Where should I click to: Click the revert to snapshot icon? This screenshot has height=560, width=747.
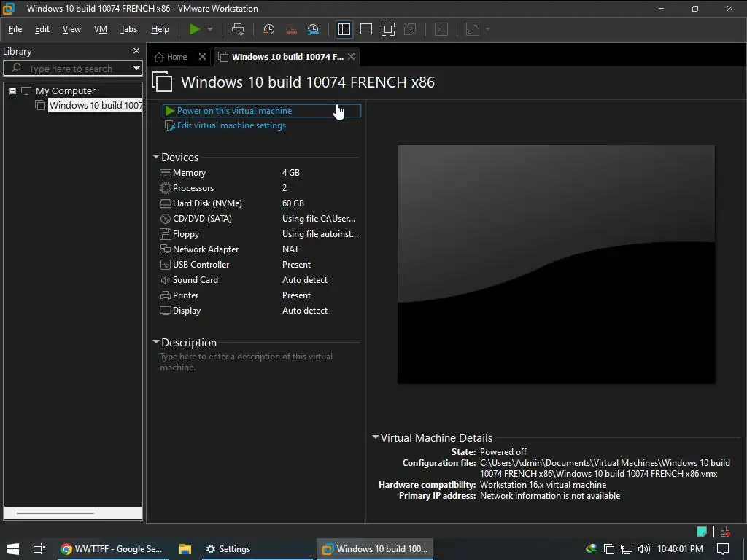pos(291,29)
